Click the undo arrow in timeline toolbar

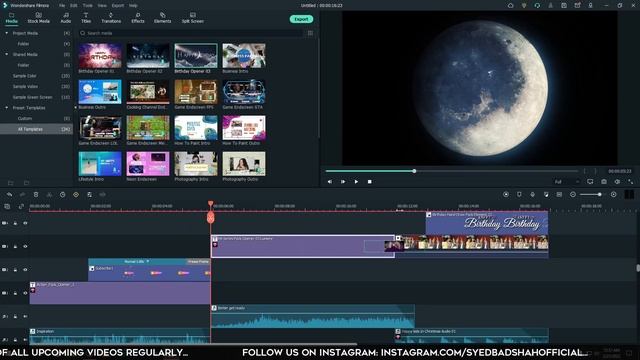[x=9, y=195]
